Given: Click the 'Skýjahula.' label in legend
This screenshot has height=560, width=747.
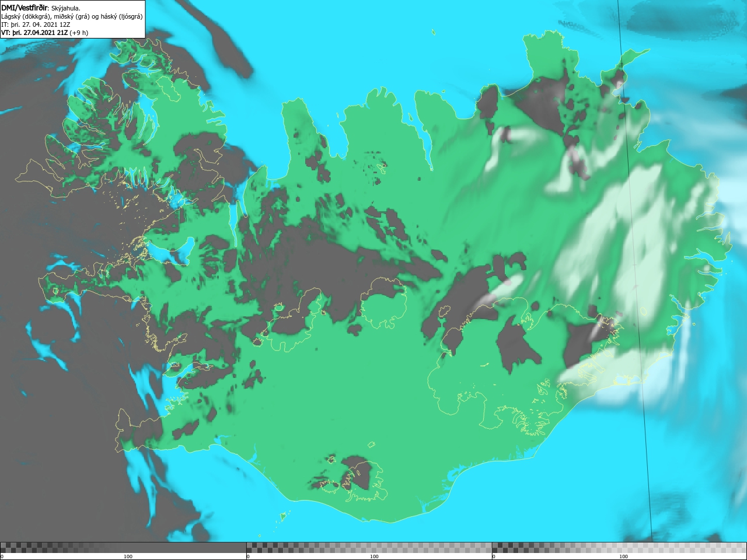Looking at the screenshot, I should [66, 8].
